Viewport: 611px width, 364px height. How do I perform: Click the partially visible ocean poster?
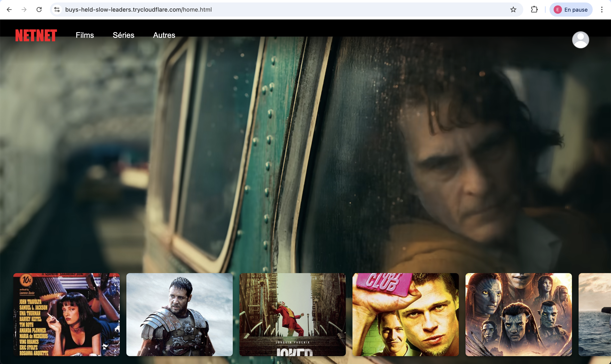(595, 314)
